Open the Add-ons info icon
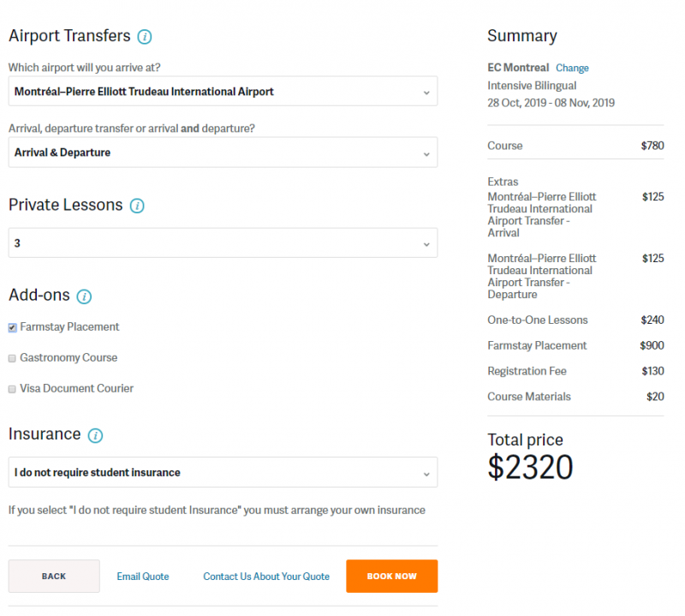This screenshot has height=616, width=685. click(84, 296)
